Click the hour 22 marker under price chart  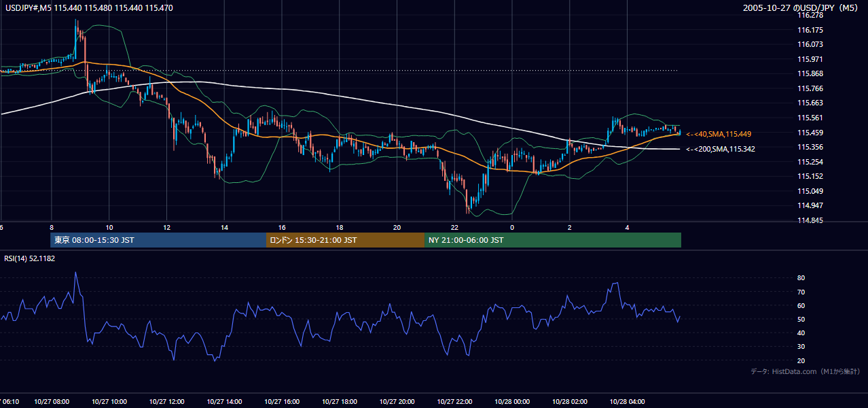454,228
